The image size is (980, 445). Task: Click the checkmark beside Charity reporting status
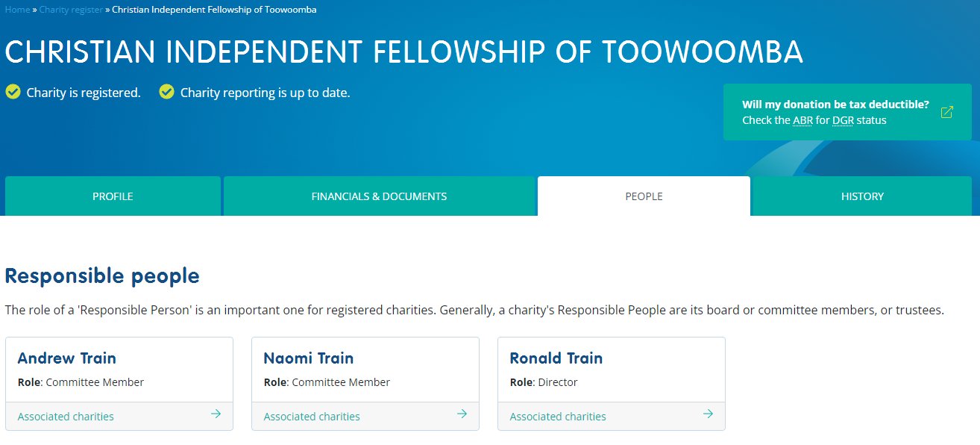click(x=167, y=92)
